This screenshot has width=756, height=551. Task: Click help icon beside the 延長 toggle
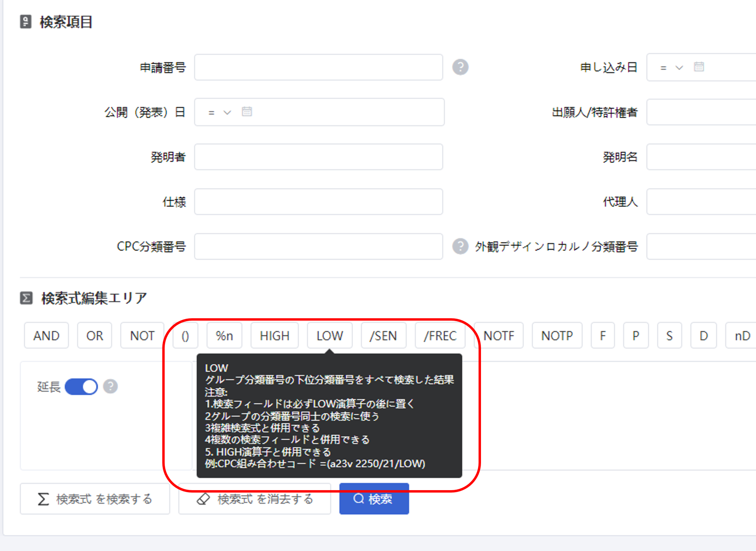pyautogui.click(x=110, y=386)
